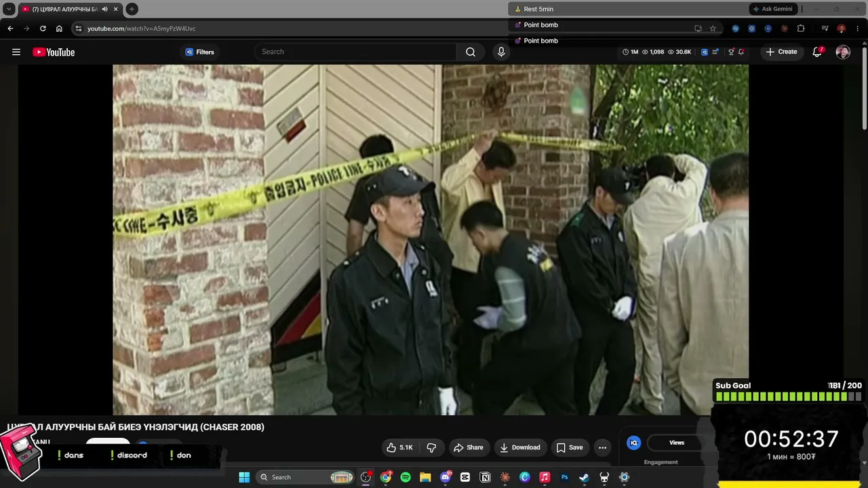This screenshot has width=868, height=488.
Task: Click the vidIQ blue logo in YouTube header
Action: click(x=705, y=52)
